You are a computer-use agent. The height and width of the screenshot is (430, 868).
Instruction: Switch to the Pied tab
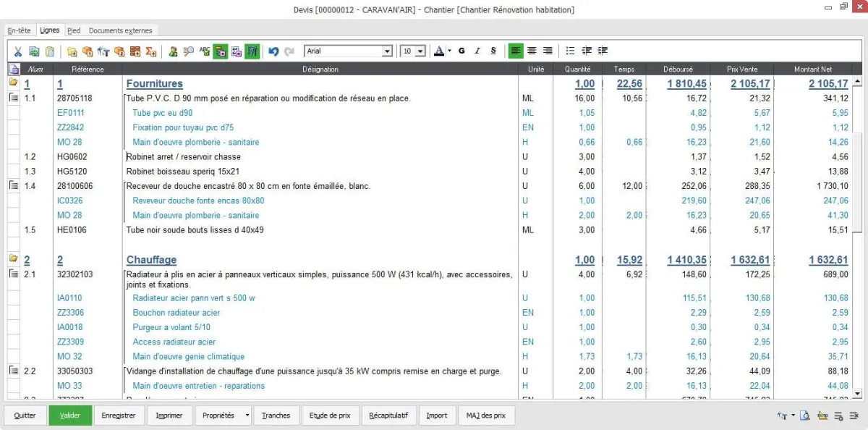[x=74, y=30]
